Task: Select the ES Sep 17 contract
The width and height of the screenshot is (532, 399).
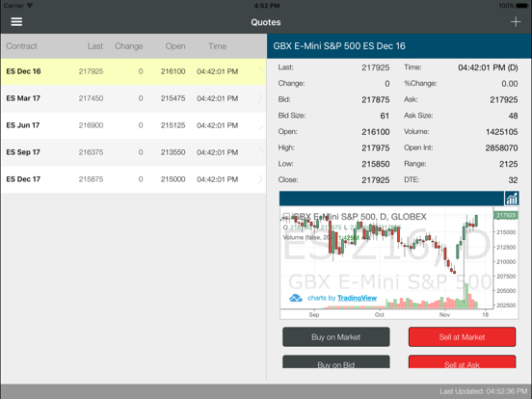Action: [x=133, y=152]
